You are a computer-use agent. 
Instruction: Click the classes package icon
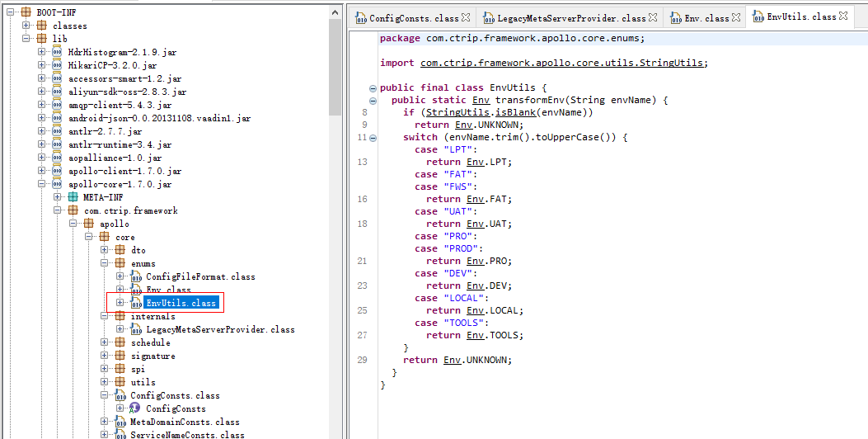[41, 26]
